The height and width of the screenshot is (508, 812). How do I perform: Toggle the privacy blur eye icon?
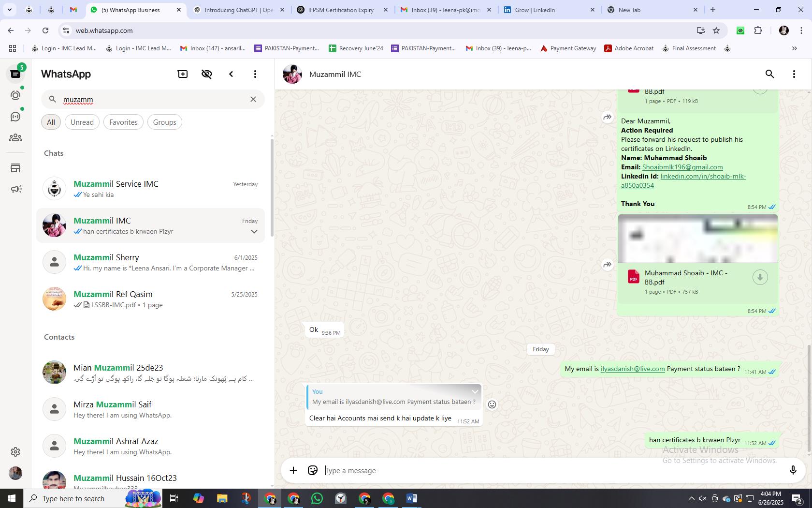[x=207, y=74]
